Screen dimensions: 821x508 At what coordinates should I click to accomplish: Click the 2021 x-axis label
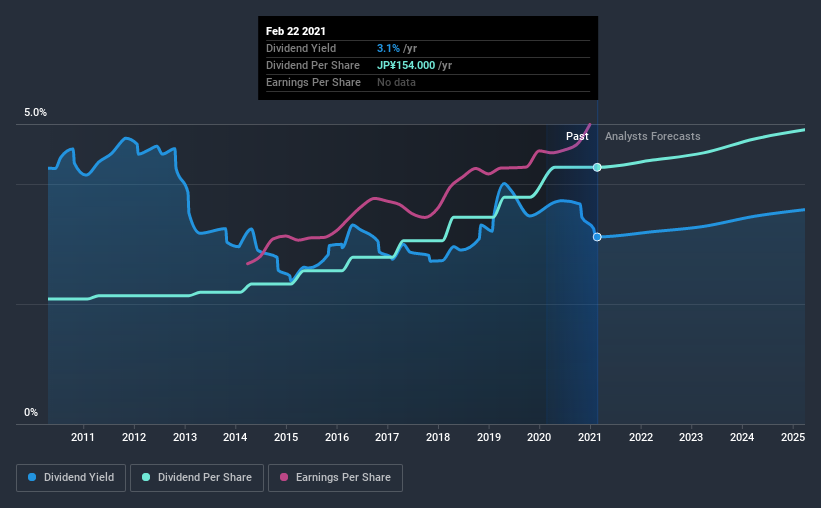[x=590, y=437]
